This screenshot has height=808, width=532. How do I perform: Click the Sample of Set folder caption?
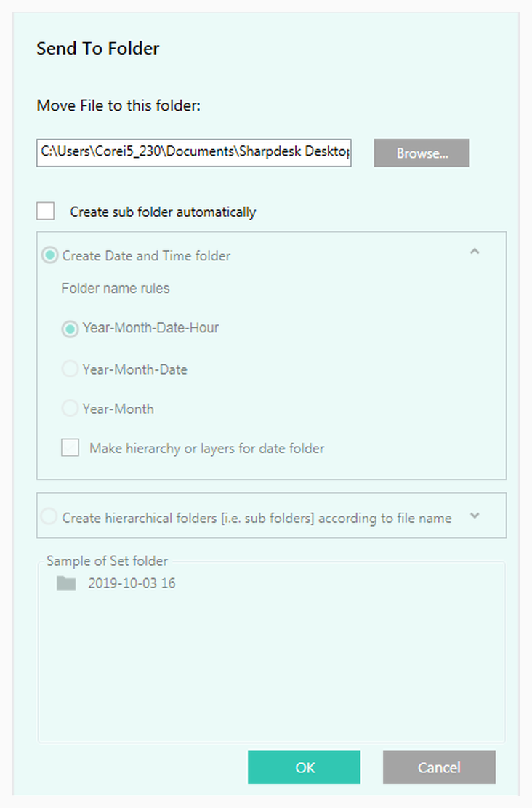(x=107, y=561)
